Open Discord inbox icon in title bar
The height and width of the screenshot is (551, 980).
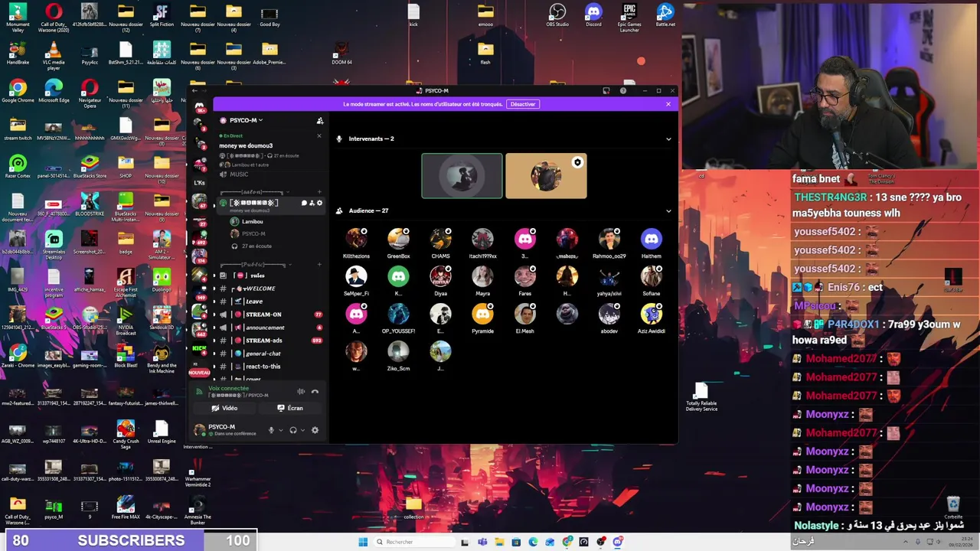606,91
